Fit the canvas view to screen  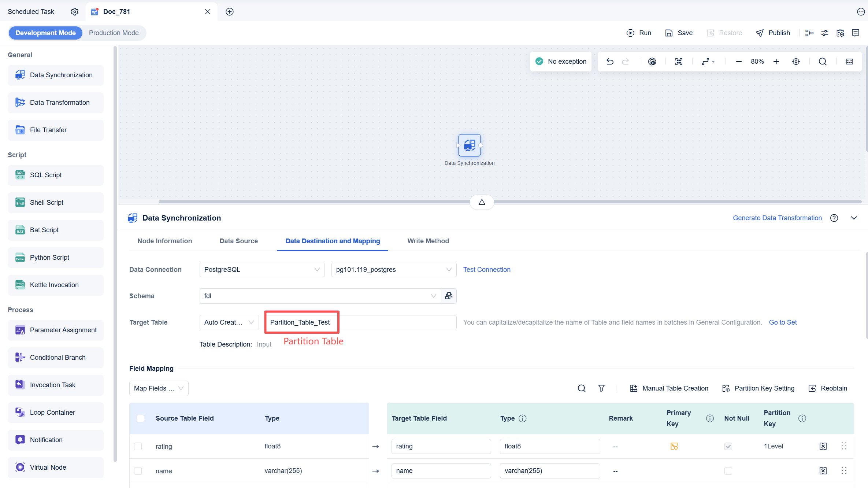[678, 61]
